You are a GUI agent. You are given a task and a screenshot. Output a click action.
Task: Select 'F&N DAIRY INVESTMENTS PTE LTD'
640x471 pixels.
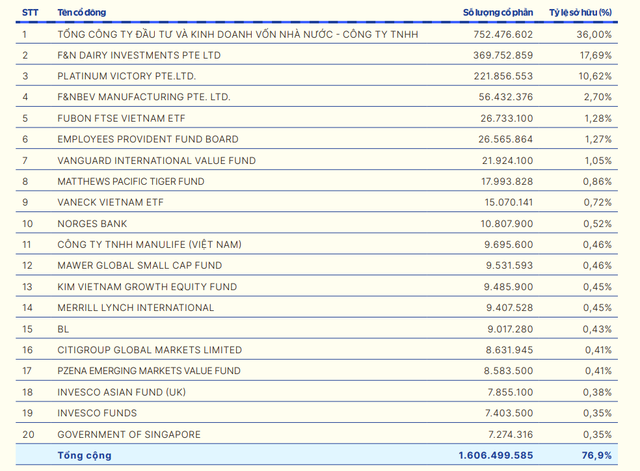click(139, 55)
